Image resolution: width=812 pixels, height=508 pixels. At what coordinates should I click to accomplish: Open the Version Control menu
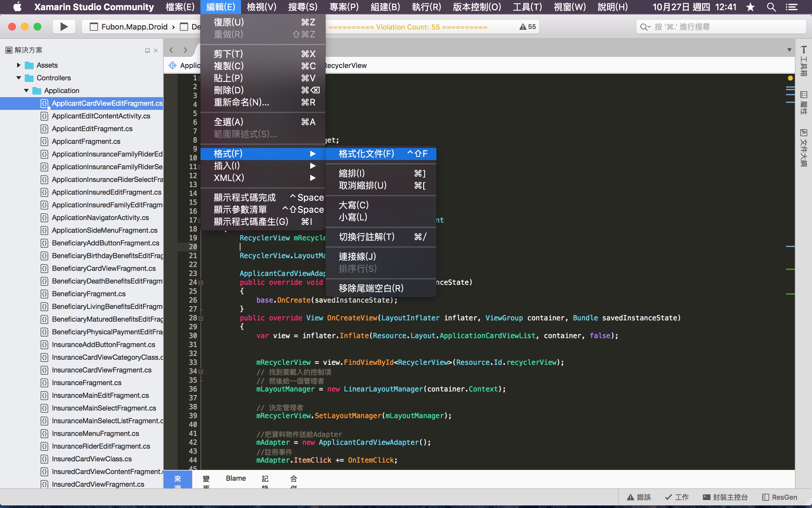tap(477, 7)
